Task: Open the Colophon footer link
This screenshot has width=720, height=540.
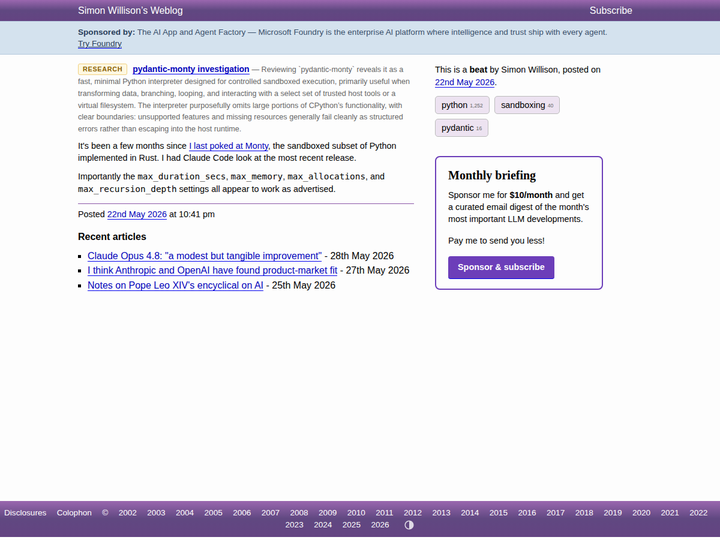Action: click(74, 513)
